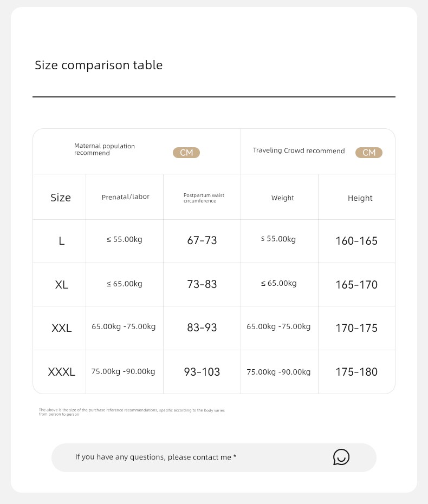Select the Size column header
This screenshot has width=428, height=504.
pyautogui.click(x=61, y=198)
